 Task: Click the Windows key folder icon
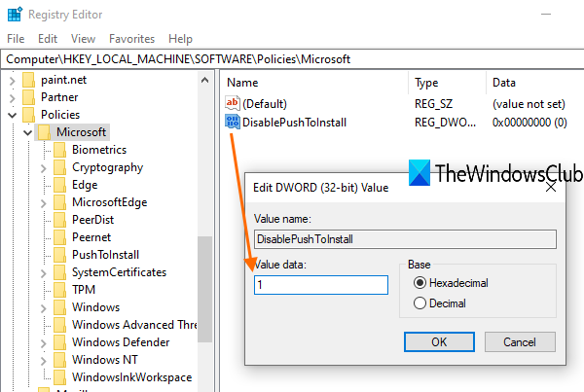click(60, 307)
